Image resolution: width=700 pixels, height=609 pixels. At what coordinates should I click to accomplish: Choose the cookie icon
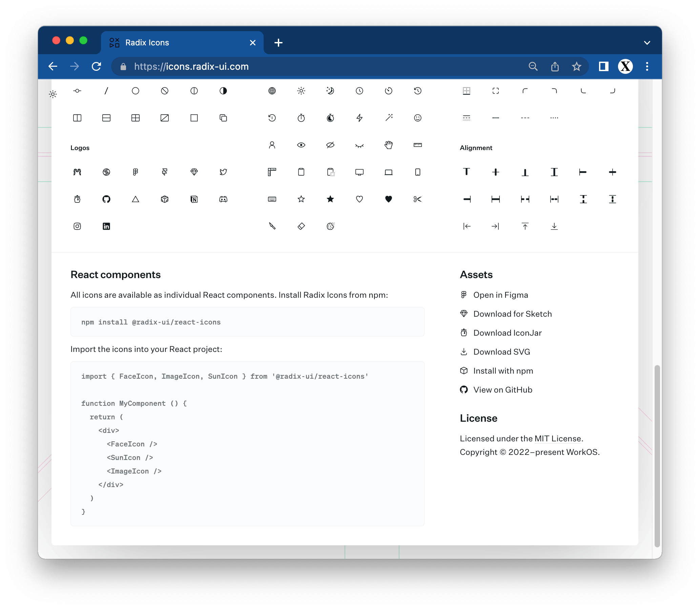tap(330, 226)
